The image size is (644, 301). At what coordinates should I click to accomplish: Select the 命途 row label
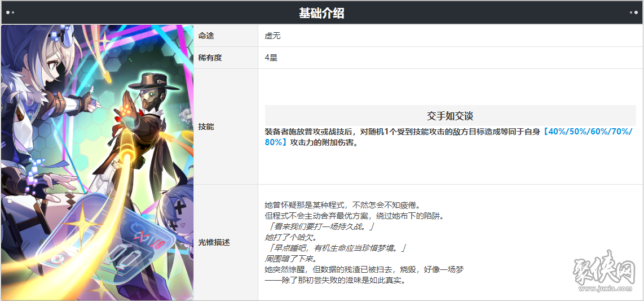pyautogui.click(x=206, y=36)
